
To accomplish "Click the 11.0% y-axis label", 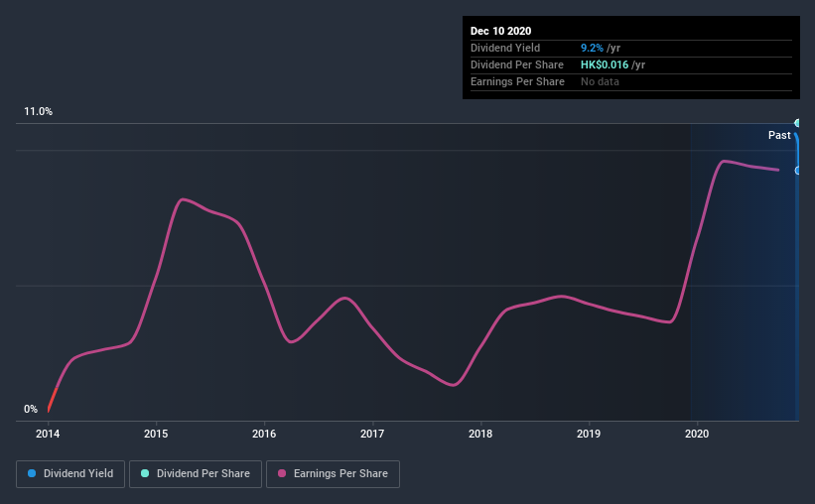I will (x=38, y=112).
